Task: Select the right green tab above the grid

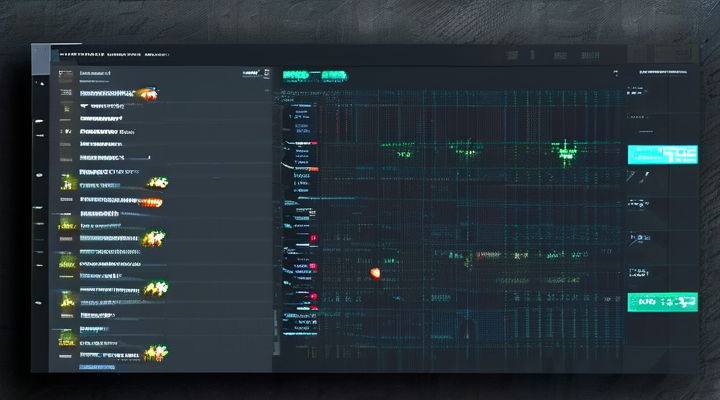Action: 333,74
